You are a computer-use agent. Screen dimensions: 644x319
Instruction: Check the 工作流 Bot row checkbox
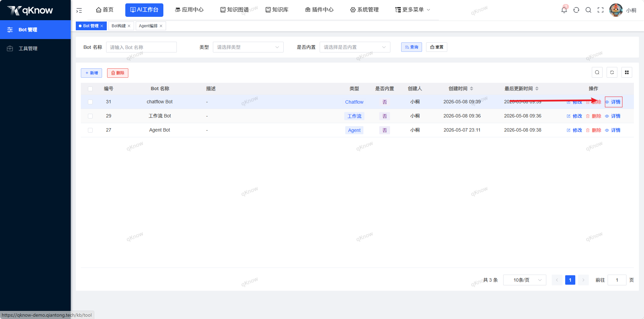tap(90, 116)
